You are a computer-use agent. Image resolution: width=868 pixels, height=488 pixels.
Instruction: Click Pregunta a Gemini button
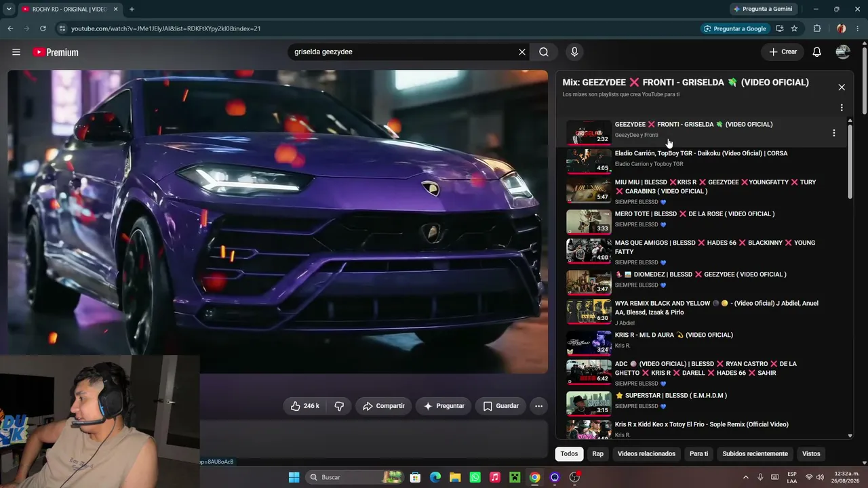click(762, 9)
